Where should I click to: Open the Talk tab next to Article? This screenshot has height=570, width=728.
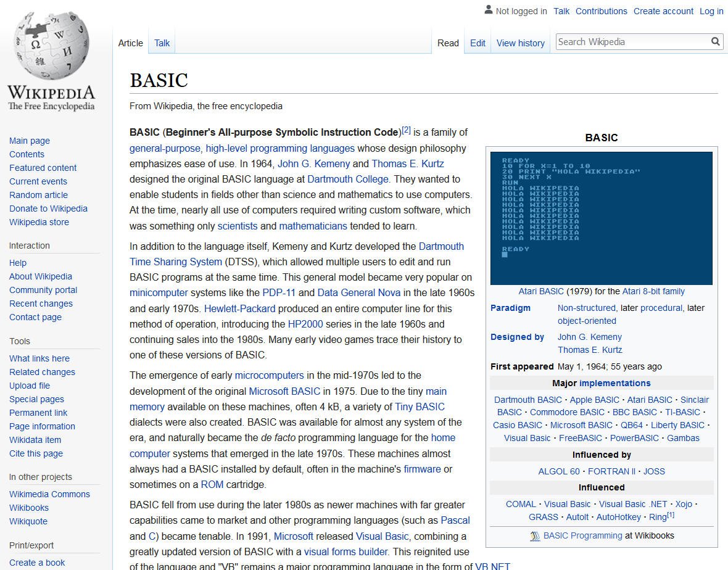point(162,43)
